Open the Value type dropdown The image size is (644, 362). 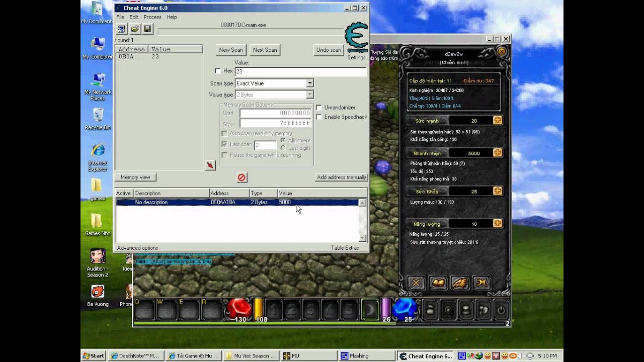tap(310, 95)
